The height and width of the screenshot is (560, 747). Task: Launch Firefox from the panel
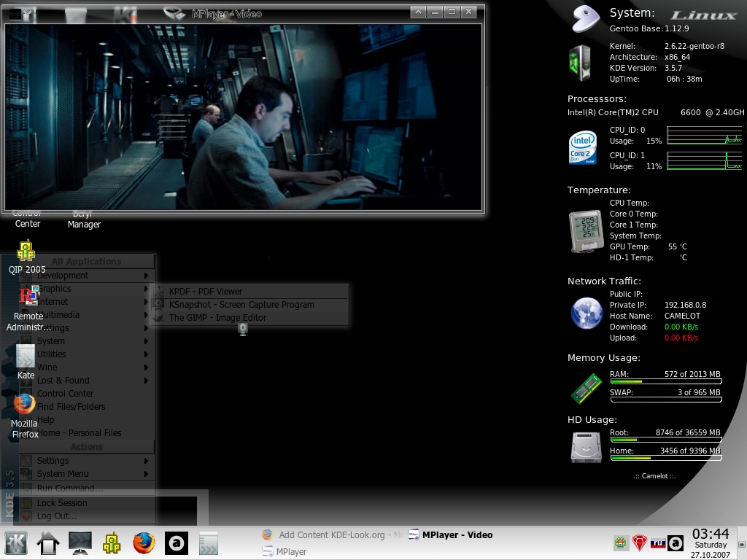[144, 543]
